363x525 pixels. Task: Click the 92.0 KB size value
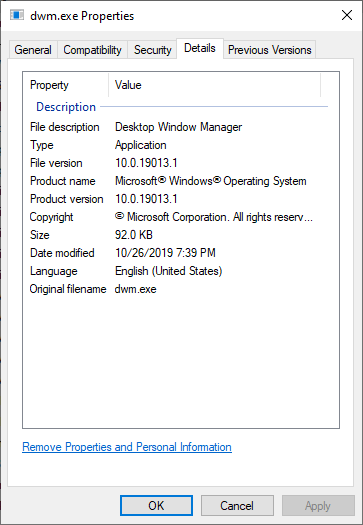[134, 235]
